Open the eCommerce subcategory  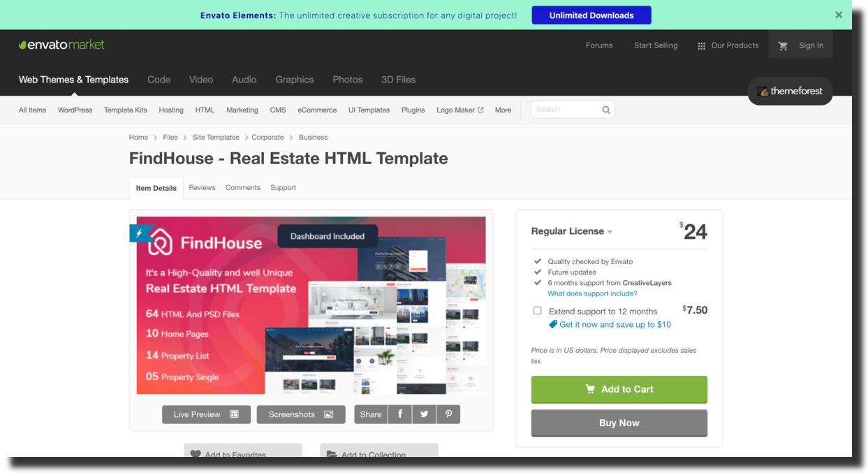click(x=317, y=110)
